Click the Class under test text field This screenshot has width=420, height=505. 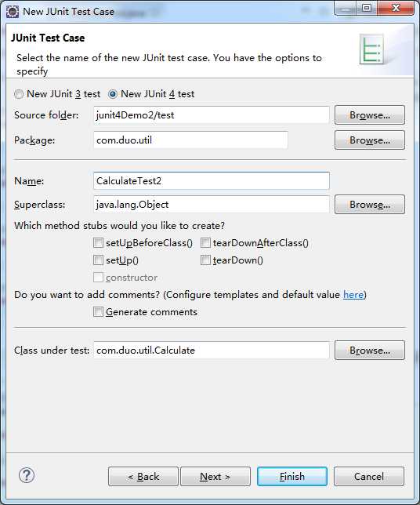[x=212, y=350]
